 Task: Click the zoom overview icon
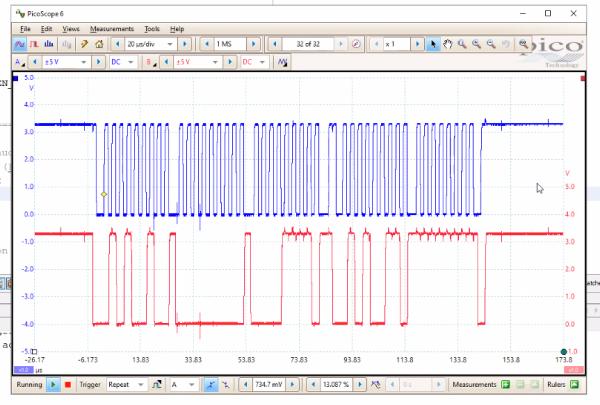click(x=523, y=44)
